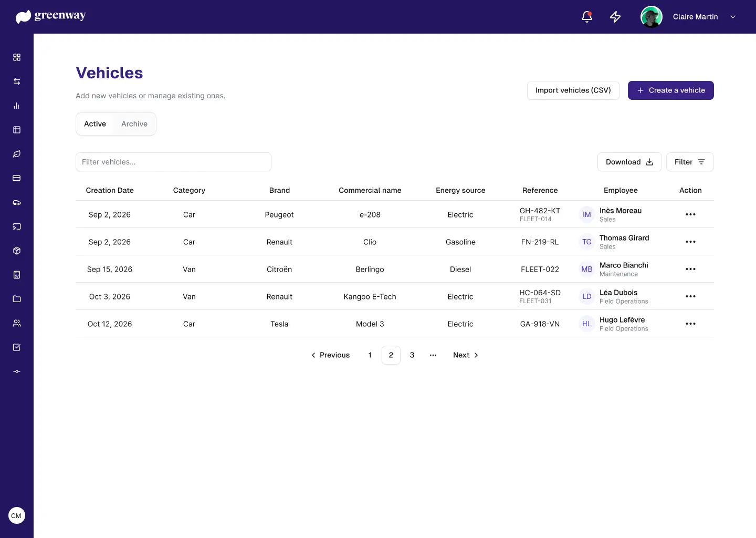Click Claire Martin profile photo
The image size is (756, 538).
(x=652, y=17)
